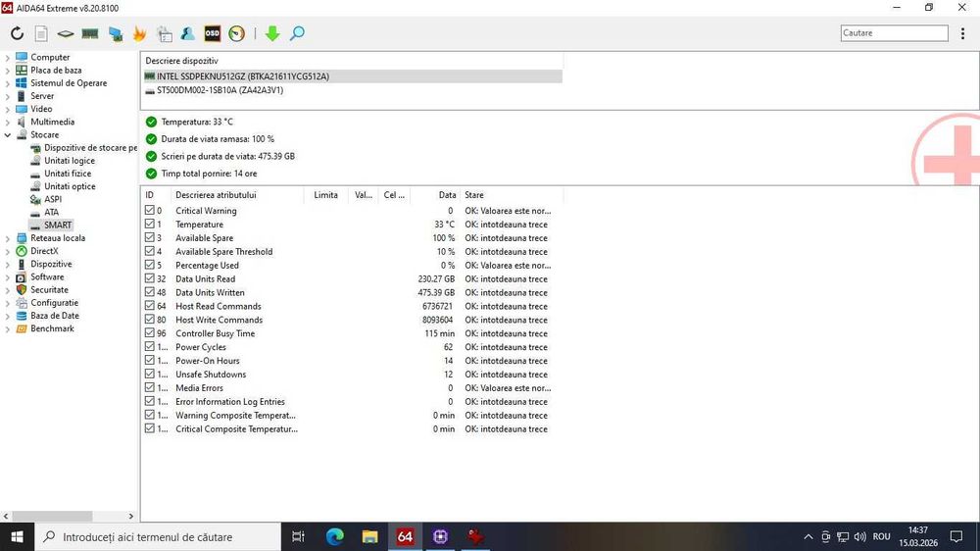Click the tree horizontal scrollbar right arrow

tap(130, 517)
